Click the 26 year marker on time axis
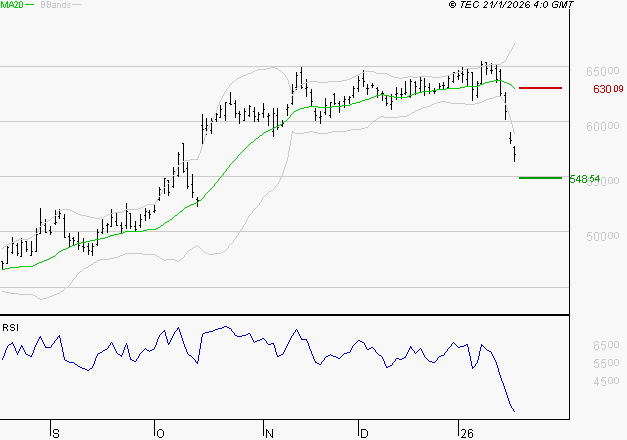Image resolution: width=627 pixels, height=440 pixels. [467, 434]
